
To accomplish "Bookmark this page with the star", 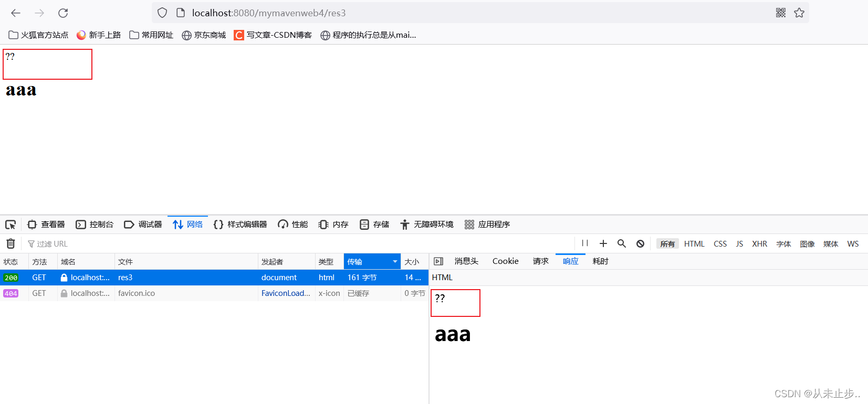I will [799, 13].
